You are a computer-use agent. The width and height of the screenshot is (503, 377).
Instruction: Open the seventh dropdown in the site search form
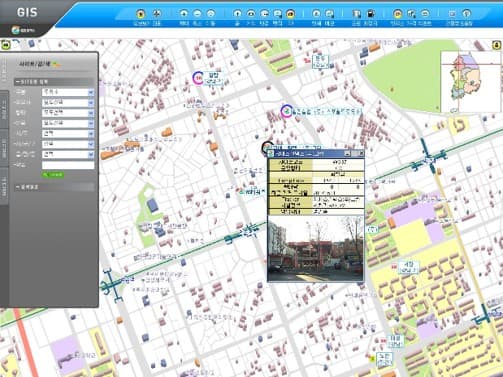(x=68, y=155)
